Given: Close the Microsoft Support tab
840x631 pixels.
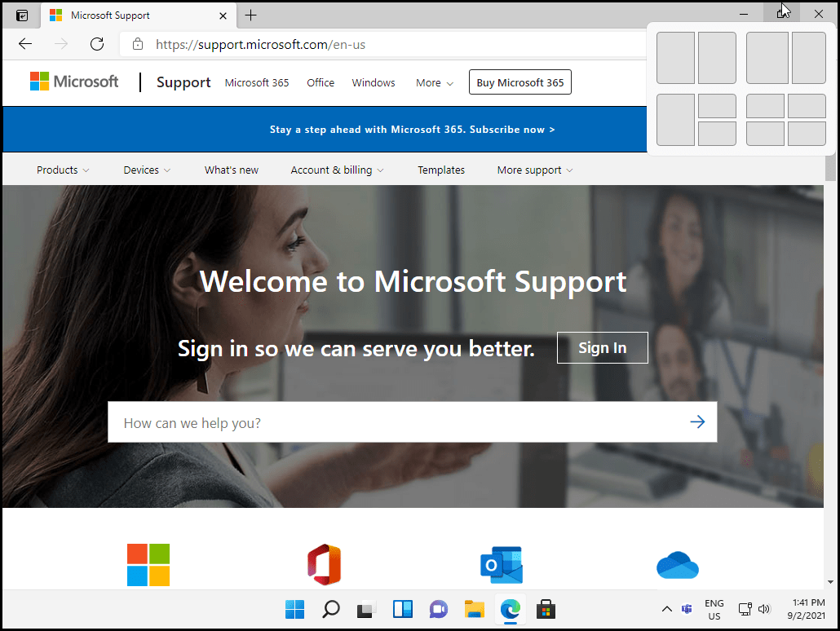Looking at the screenshot, I should coord(223,15).
